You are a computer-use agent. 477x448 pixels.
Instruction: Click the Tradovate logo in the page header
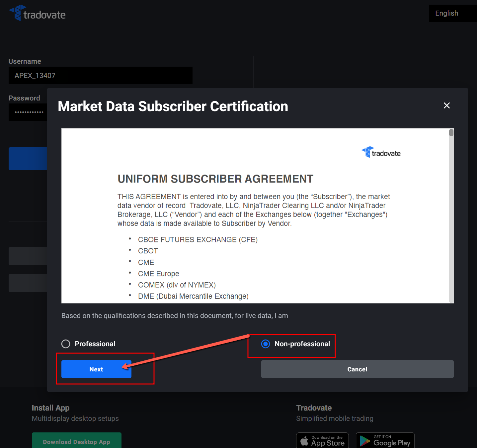click(x=37, y=14)
